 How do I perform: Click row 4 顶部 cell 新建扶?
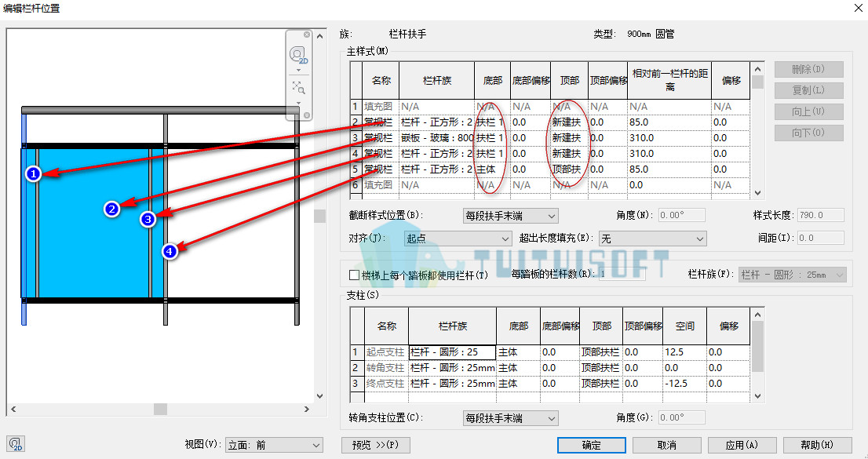(x=569, y=153)
